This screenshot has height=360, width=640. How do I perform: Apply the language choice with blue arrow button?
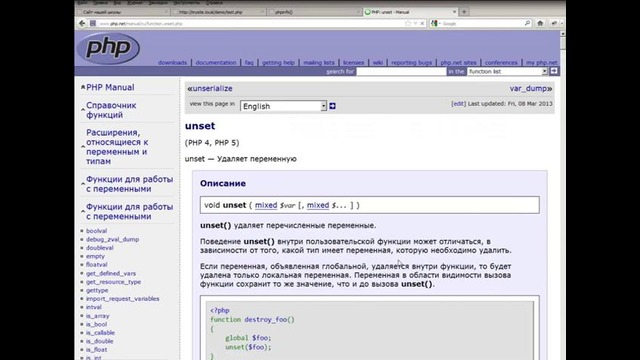click(332, 106)
